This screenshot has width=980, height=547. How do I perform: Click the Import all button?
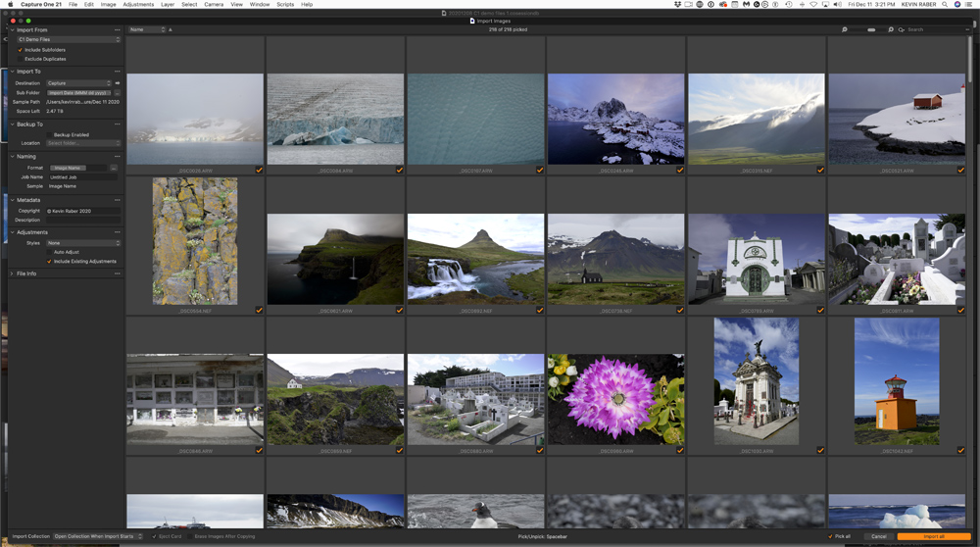click(933, 536)
